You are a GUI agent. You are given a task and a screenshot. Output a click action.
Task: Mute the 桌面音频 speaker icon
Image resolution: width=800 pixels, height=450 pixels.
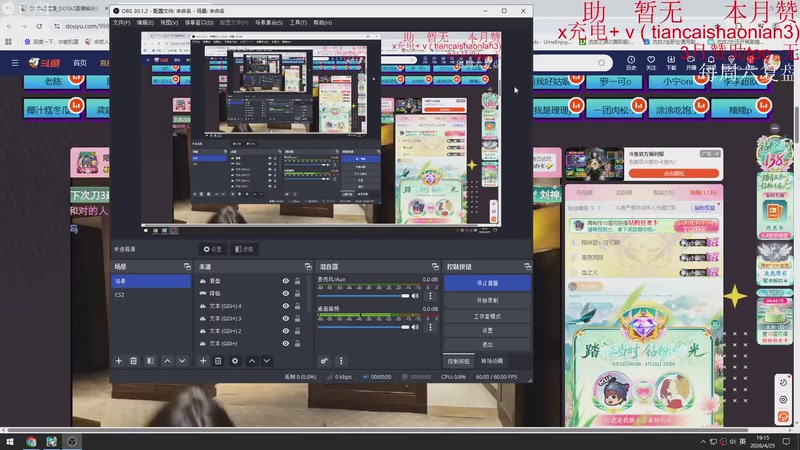(x=415, y=327)
